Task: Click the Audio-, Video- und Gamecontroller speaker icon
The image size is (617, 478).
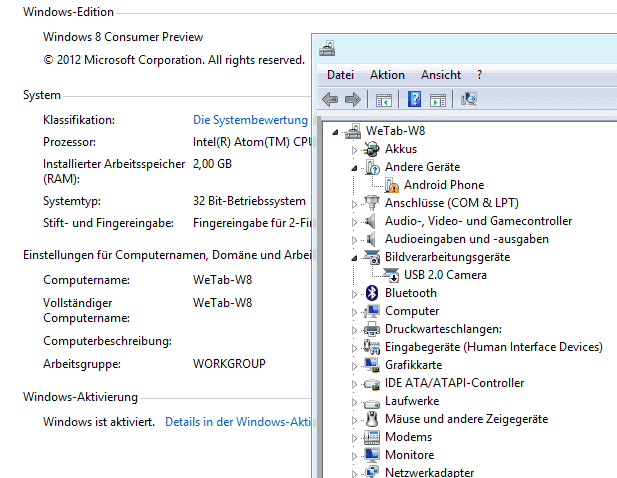Action: (x=370, y=221)
